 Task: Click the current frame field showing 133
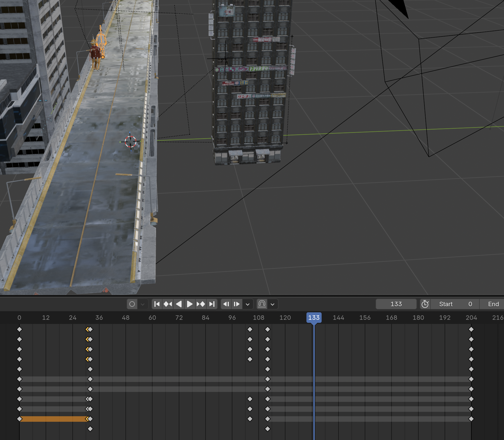(x=396, y=304)
